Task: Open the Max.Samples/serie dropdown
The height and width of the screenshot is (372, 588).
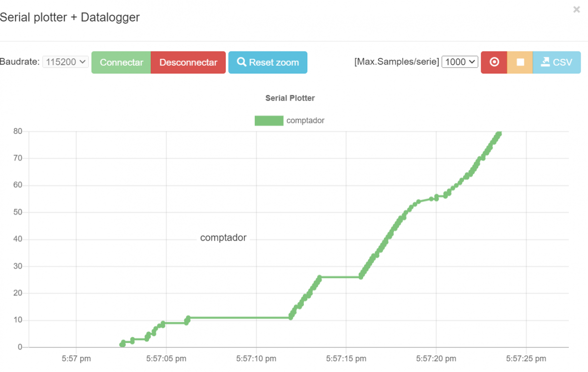Action: (460, 62)
